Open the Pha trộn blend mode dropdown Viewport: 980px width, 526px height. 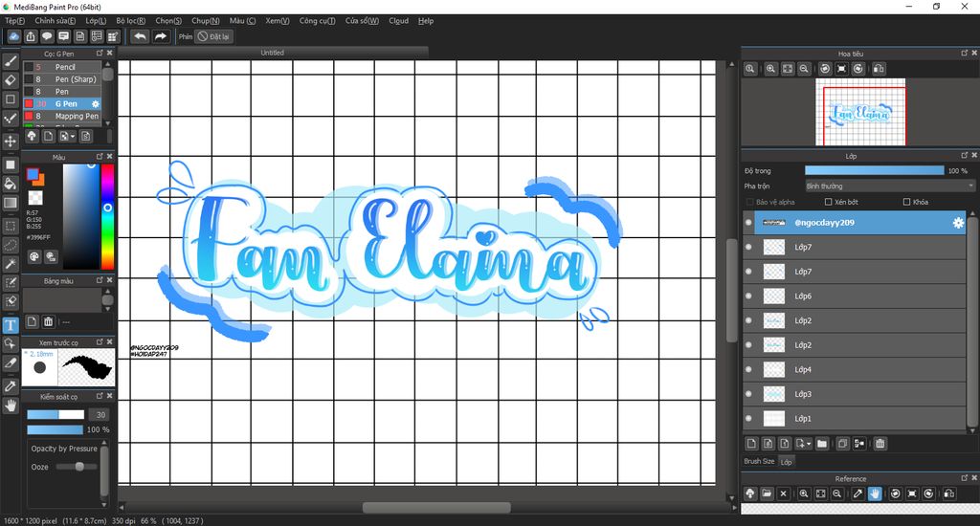889,186
